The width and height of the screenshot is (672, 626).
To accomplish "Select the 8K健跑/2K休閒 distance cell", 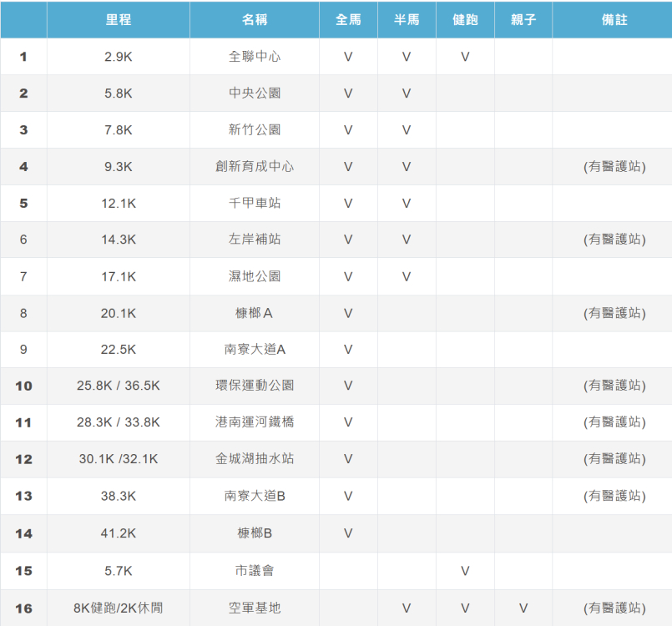I will coord(119,608).
